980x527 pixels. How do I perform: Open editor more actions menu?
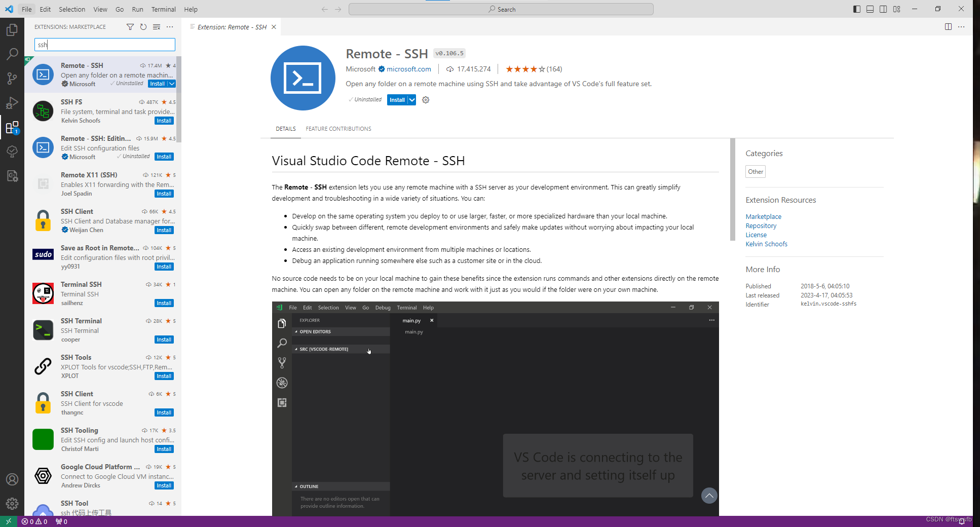click(961, 27)
